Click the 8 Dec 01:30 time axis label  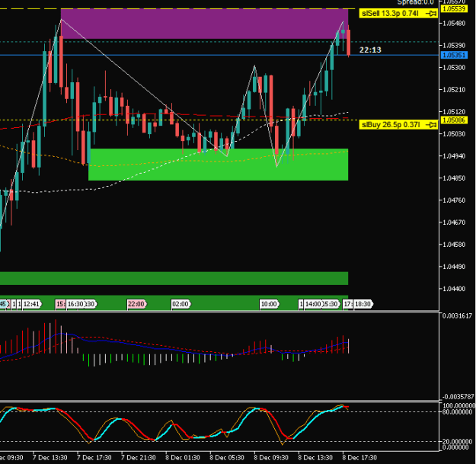tap(183, 458)
